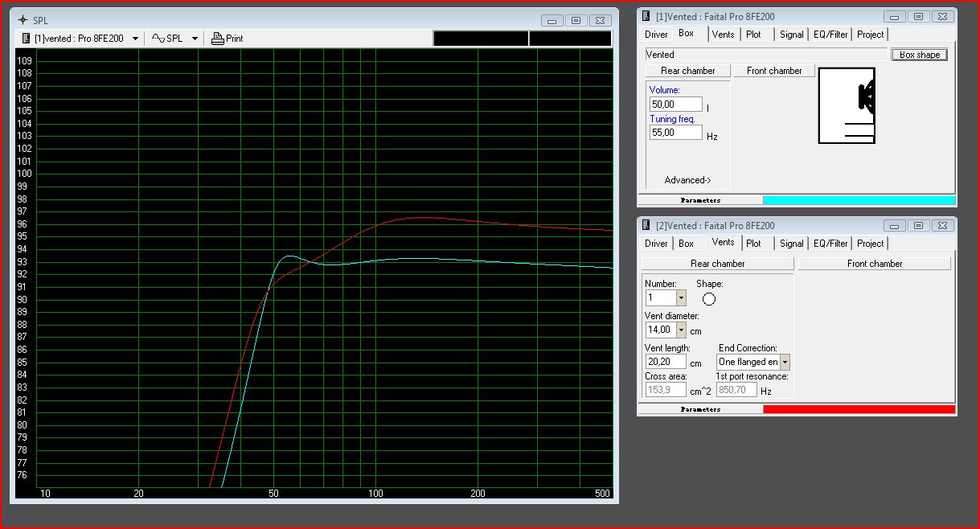Restore the [1]Vented window with middle title button
The image size is (980, 529).
click(x=918, y=17)
